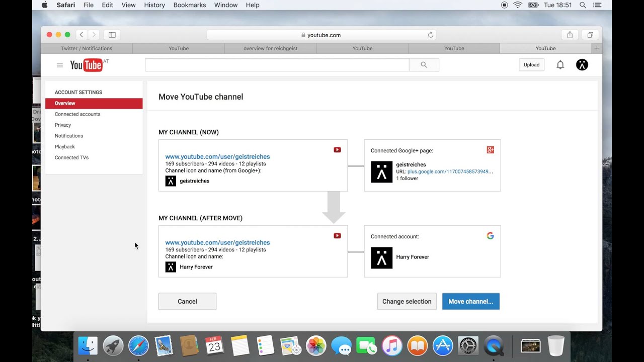Open Connected accounts settings
Viewport: 644px width, 362px height.
coord(77,114)
